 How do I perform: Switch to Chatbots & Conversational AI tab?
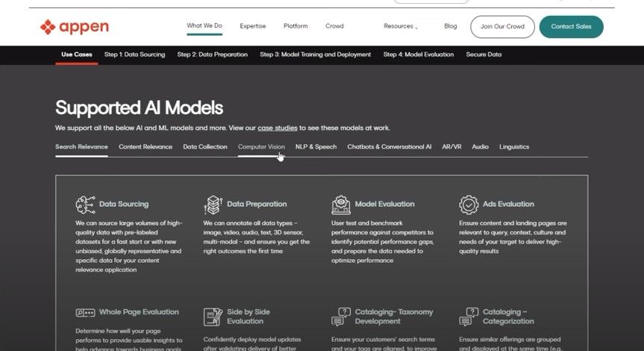[x=390, y=146]
